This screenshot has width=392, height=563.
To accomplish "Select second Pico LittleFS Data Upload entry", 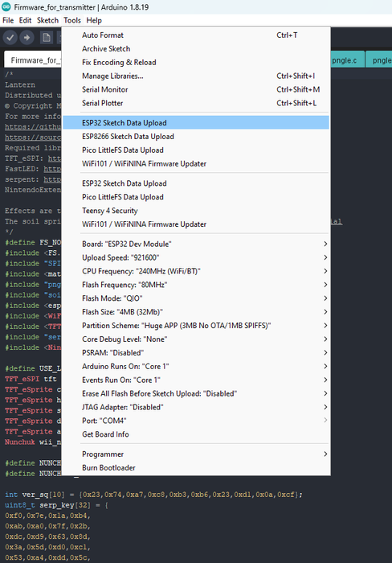I will [x=196, y=197].
